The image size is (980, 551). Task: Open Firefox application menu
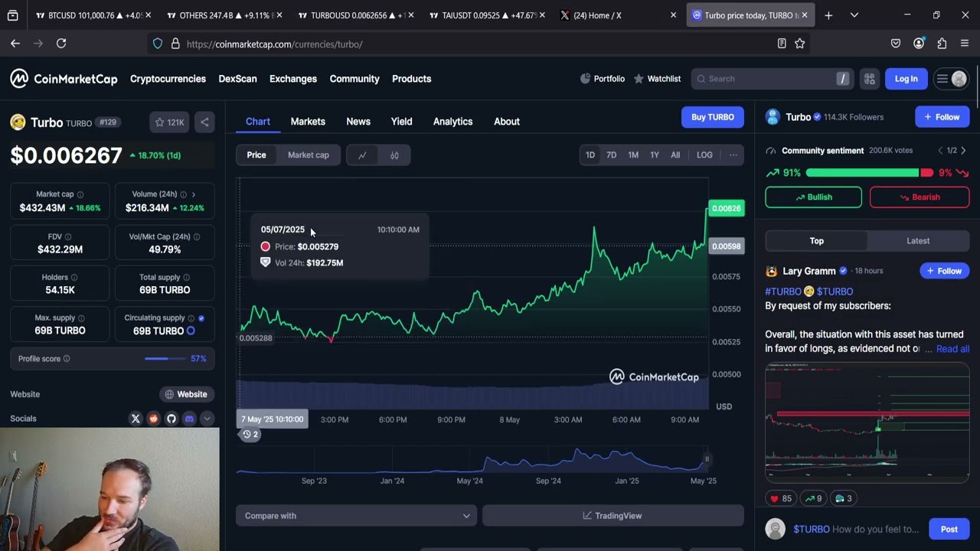click(964, 44)
